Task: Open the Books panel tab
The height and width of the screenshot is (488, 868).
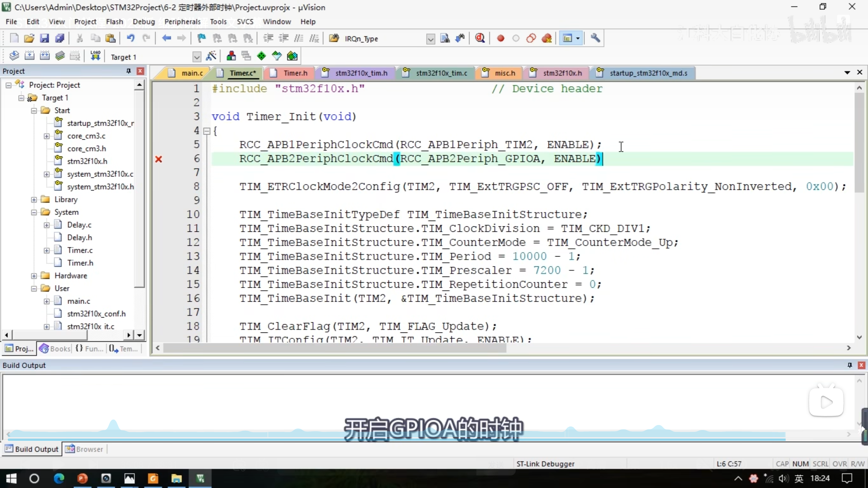Action: click(x=55, y=348)
